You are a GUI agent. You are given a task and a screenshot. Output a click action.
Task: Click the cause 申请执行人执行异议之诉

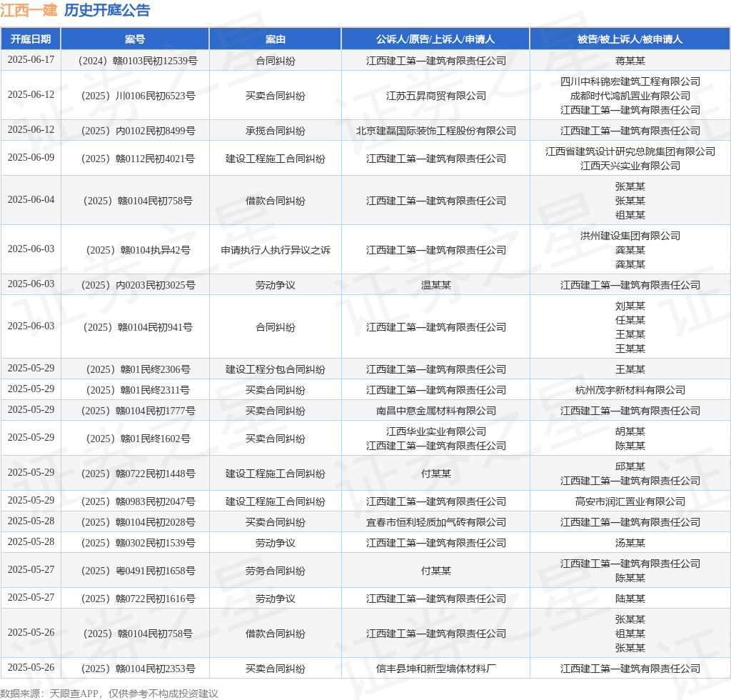275,251
